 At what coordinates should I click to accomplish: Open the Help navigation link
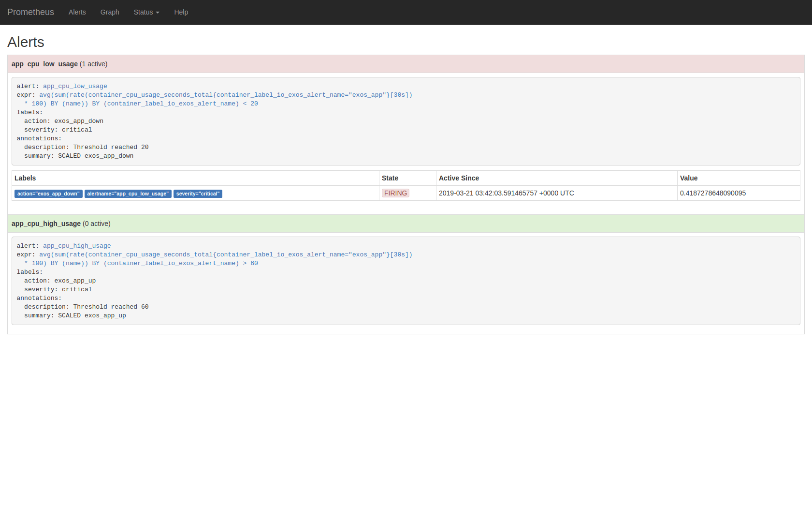point(181,12)
